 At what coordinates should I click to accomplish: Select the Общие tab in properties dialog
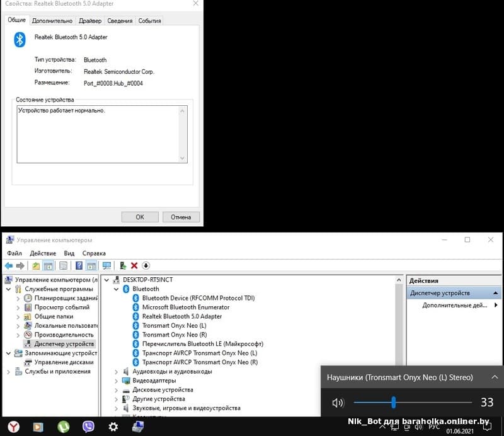pyautogui.click(x=16, y=20)
